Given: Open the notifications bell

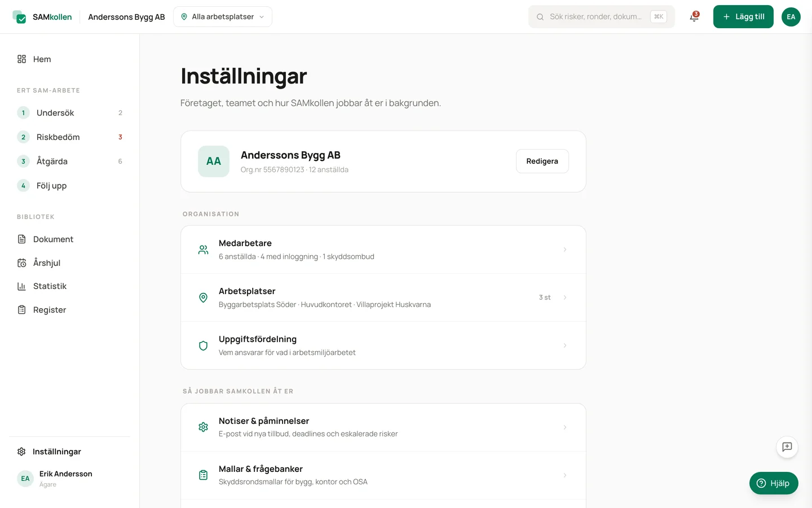Looking at the screenshot, I should (694, 17).
